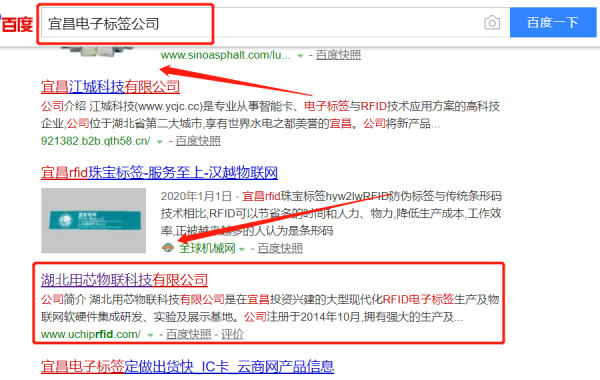The height and width of the screenshot is (380, 600).
Task: Click the partial thumbnail above 宜昌江城科技
Action: click(98, 51)
